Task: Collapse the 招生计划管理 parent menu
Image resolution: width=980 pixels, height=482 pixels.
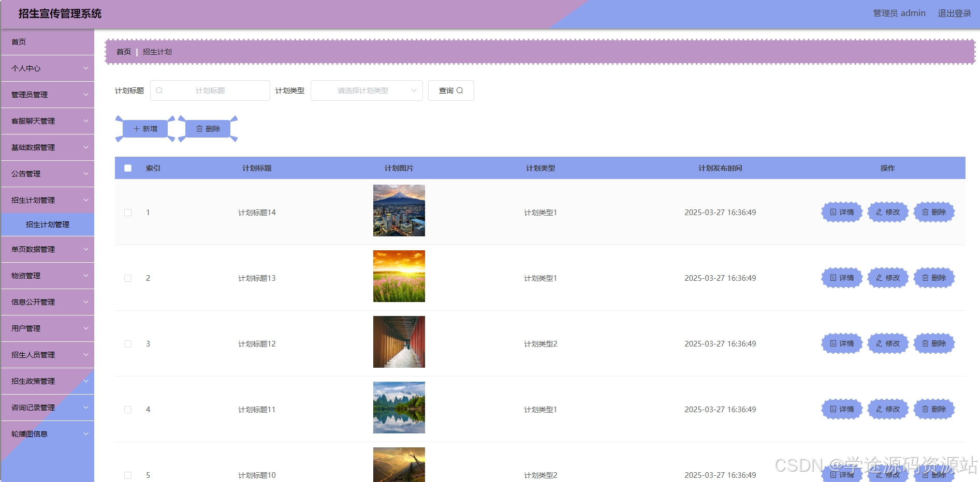Action: click(48, 200)
